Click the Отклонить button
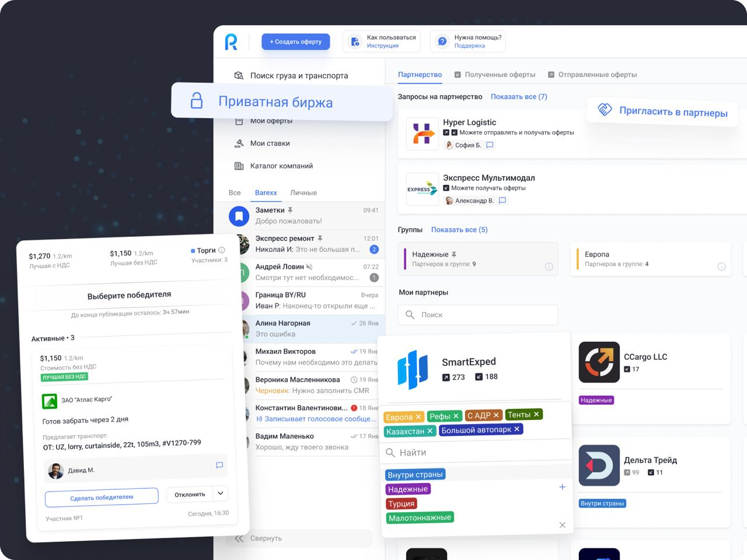Screen dimensions: 747x560 pos(190,494)
